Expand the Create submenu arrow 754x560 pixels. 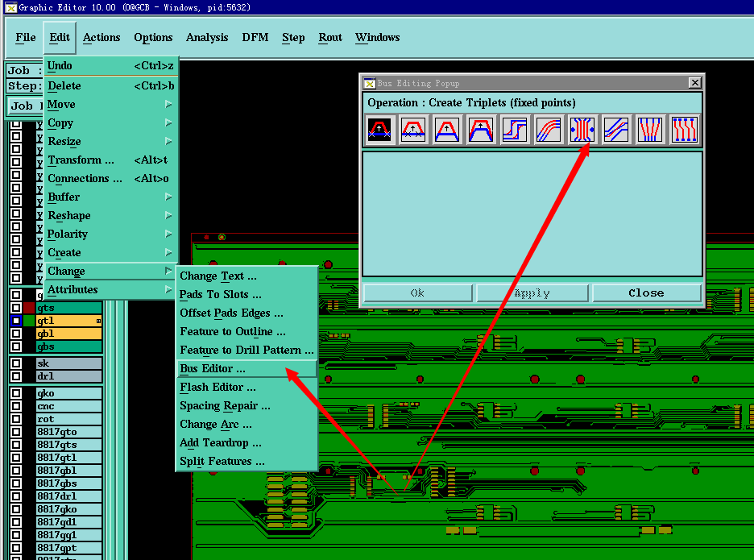point(168,252)
